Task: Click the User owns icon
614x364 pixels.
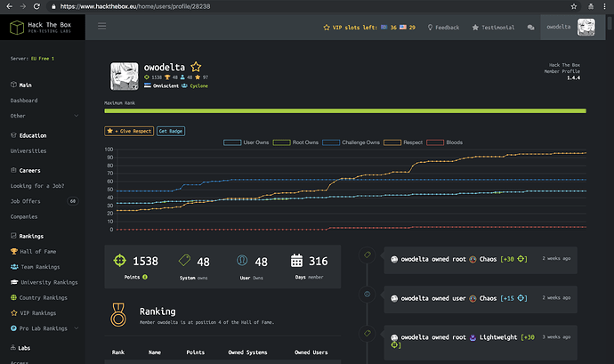Action: [x=242, y=260]
